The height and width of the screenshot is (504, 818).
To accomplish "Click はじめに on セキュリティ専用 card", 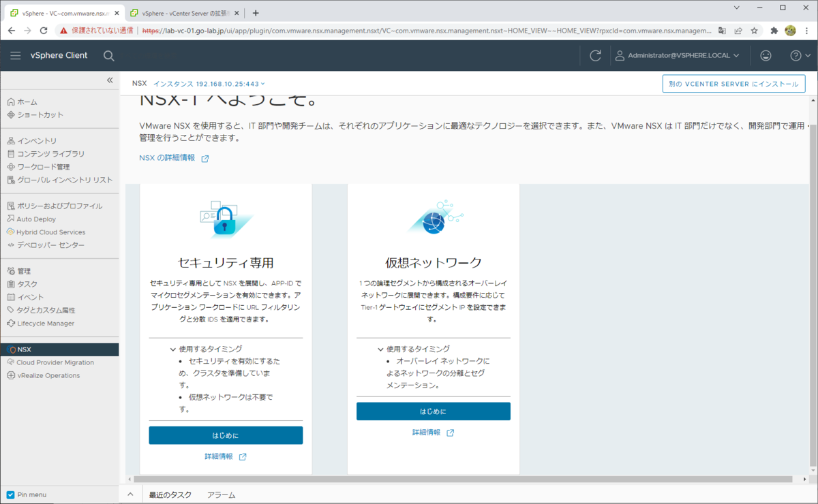I will click(x=226, y=435).
